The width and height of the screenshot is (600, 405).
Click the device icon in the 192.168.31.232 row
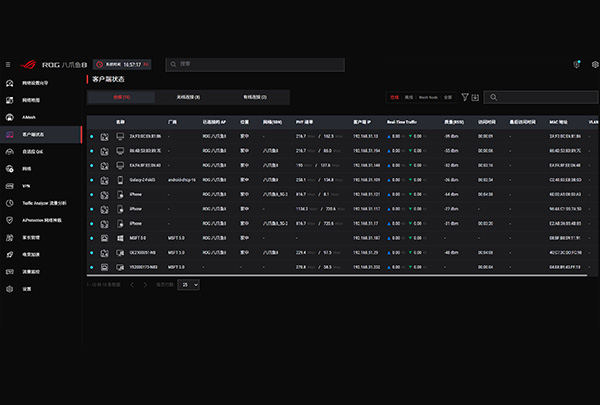click(x=120, y=267)
